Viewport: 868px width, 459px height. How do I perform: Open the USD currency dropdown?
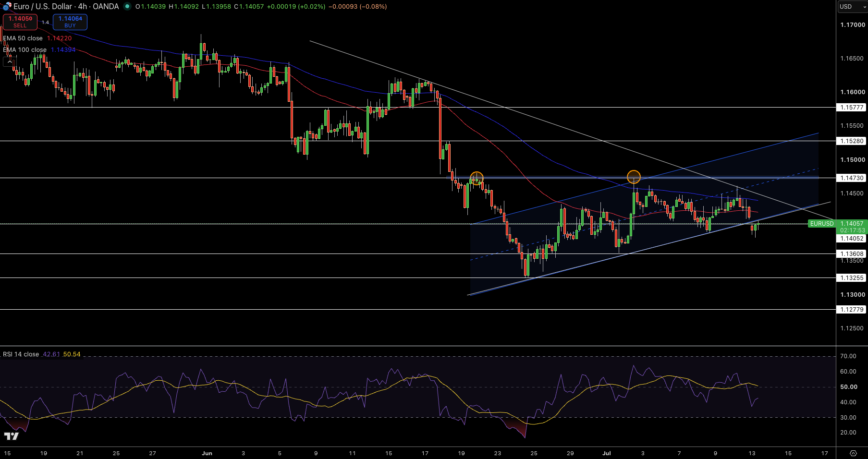852,6
